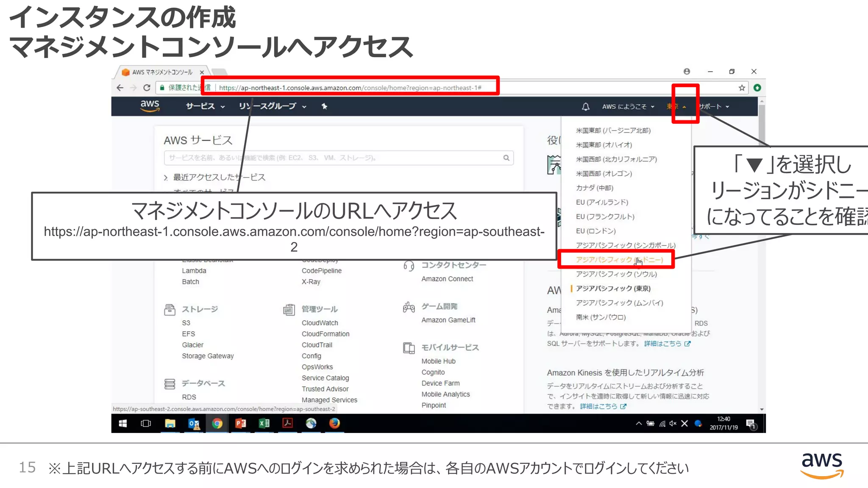This screenshot has width=868, height=488.
Task: Click the green extension icon in the Chrome toolbar
Action: (x=757, y=88)
